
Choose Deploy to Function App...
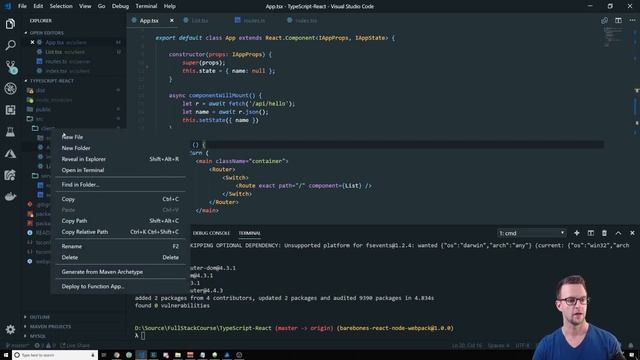[120, 287]
